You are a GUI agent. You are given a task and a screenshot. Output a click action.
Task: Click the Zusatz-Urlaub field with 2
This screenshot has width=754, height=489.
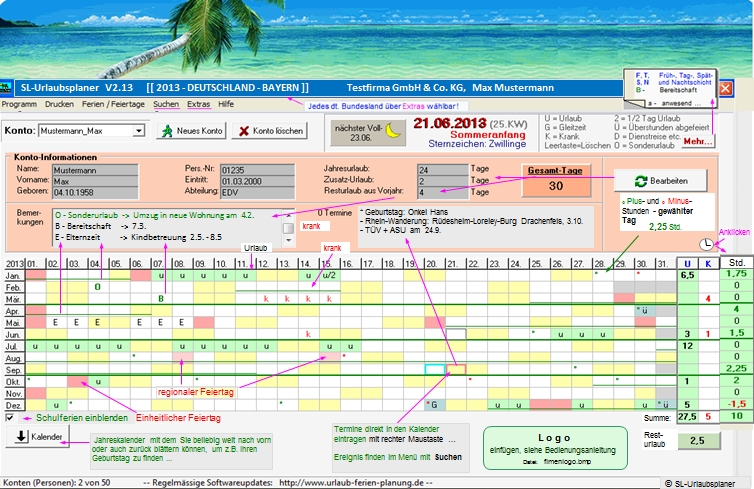(x=442, y=181)
